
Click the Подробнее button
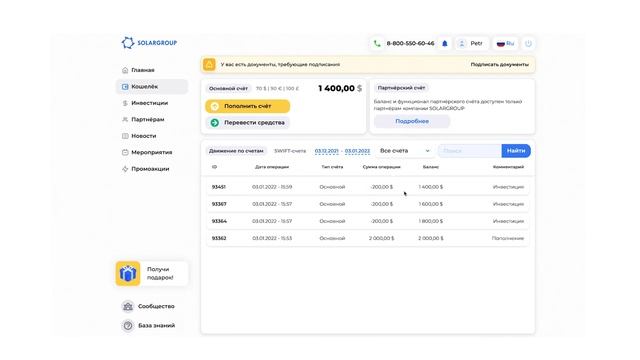coord(412,121)
